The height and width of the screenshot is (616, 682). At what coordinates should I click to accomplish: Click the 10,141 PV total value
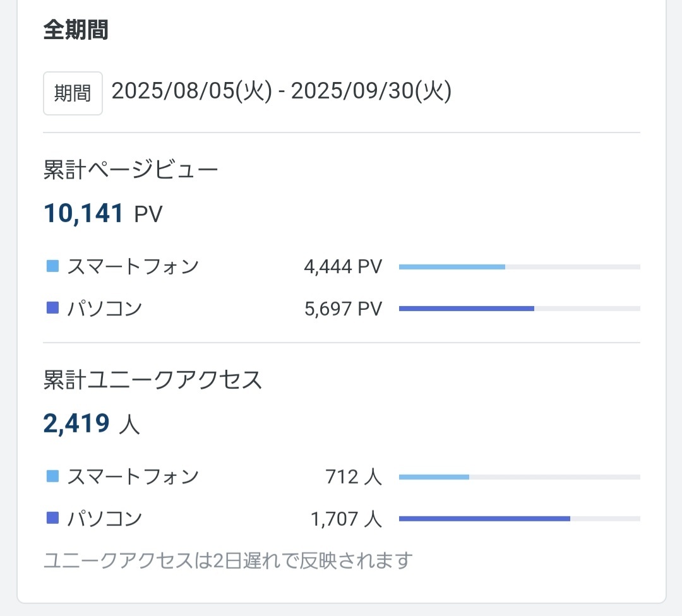pyautogui.click(x=103, y=213)
